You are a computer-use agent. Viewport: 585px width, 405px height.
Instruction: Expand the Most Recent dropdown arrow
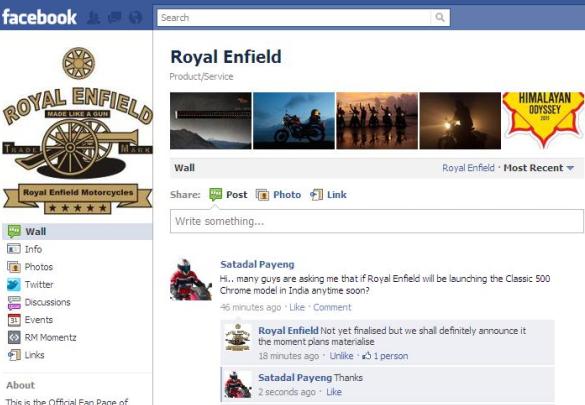pos(570,168)
